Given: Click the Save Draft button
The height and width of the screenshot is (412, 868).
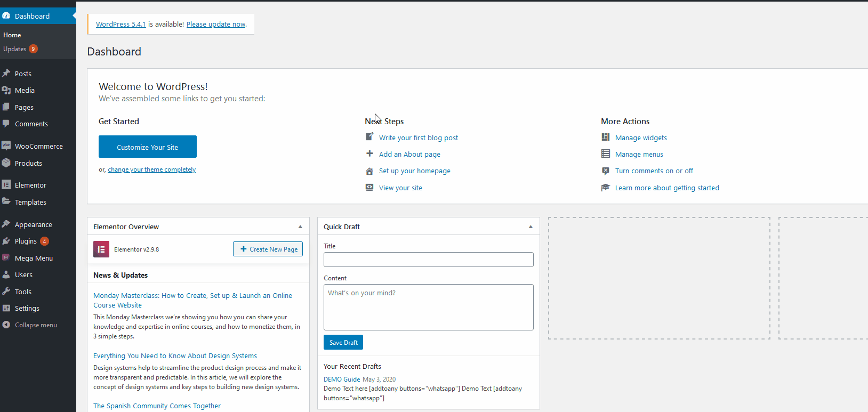Looking at the screenshot, I should click(x=343, y=342).
